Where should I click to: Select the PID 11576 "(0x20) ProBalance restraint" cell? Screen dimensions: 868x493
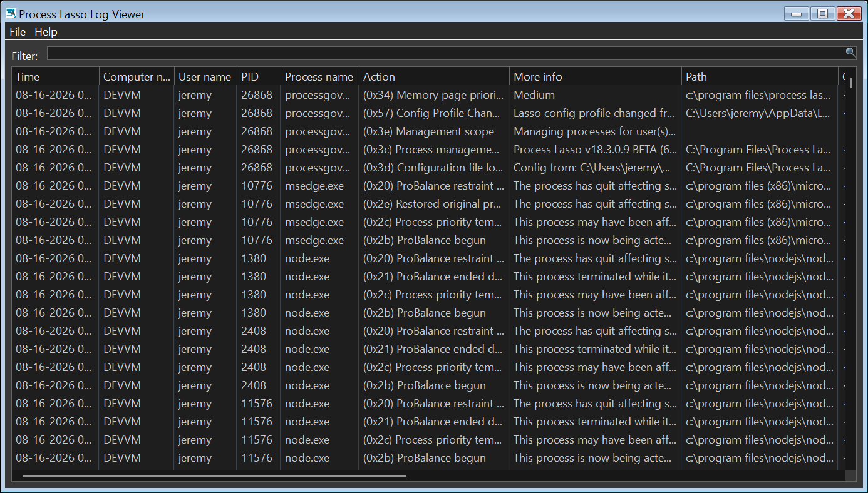[x=433, y=404]
